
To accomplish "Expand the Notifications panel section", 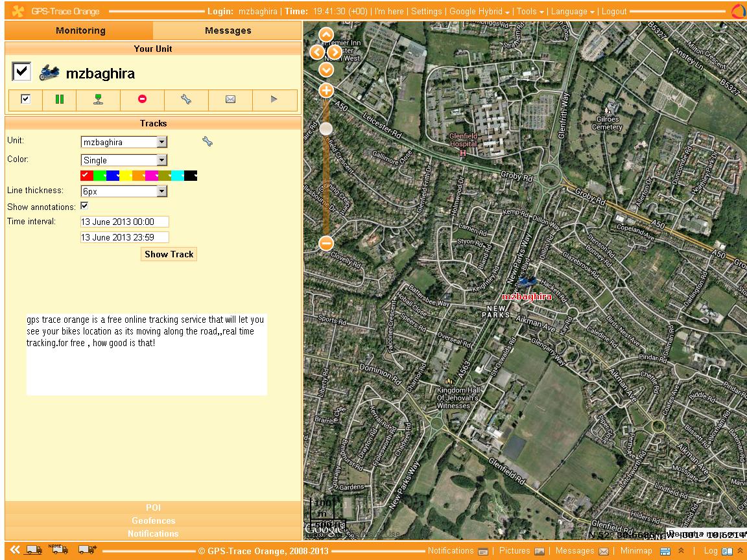I will point(154,533).
